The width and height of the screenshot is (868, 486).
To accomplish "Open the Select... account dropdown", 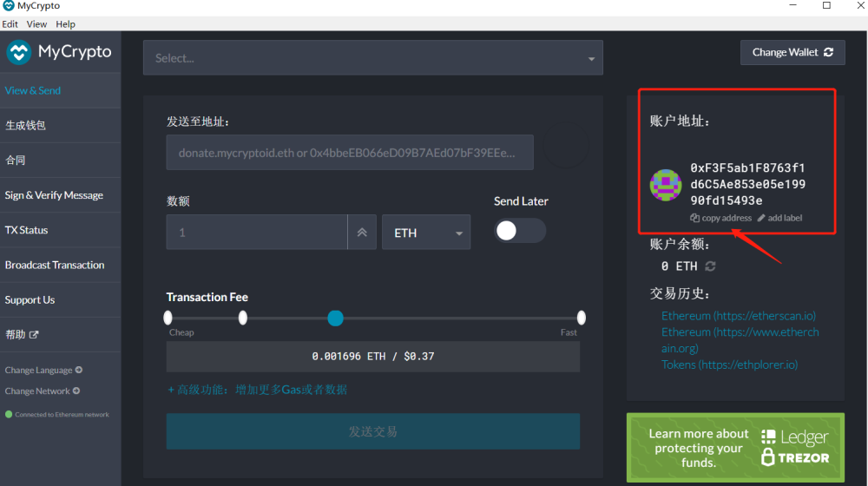I will point(373,57).
